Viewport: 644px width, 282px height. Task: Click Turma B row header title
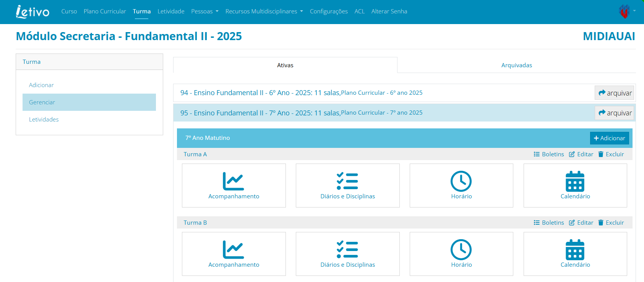click(195, 223)
